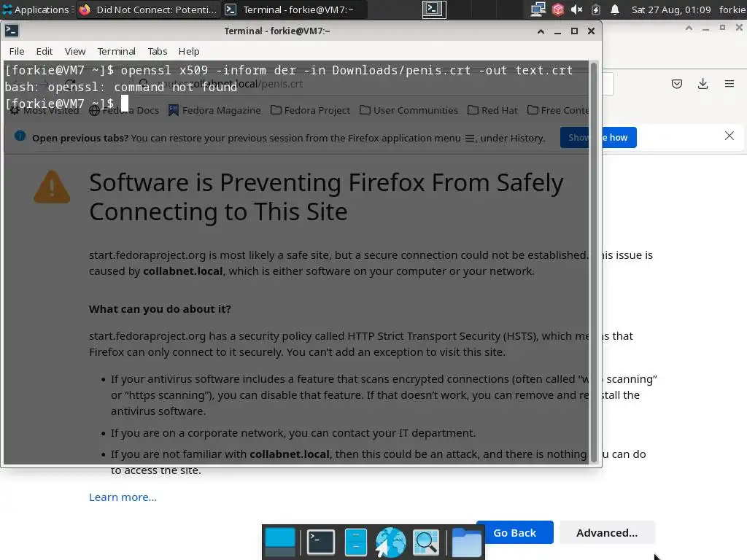
Task: Switch to Firefox 'Did Not Connect' taskbar button
Action: [x=148, y=9]
